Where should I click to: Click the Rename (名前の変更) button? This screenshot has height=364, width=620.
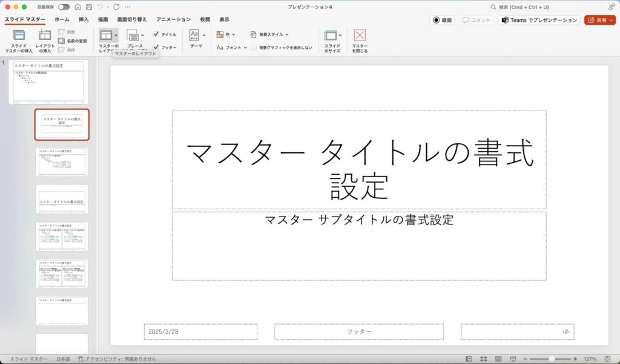click(x=73, y=41)
